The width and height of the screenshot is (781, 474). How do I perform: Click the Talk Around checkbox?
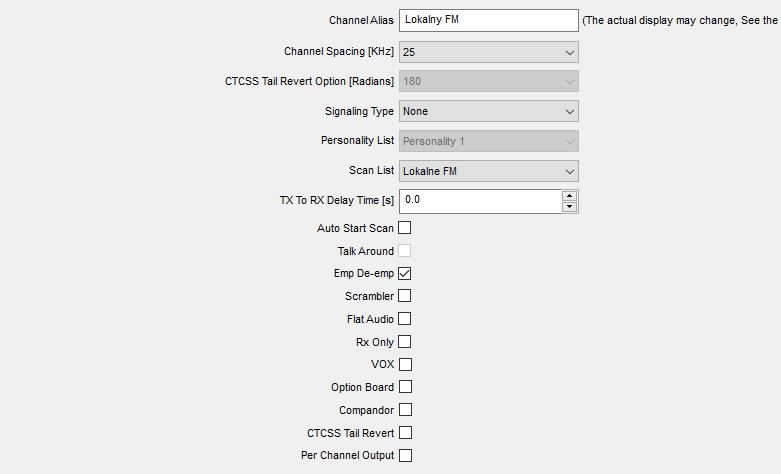404,250
